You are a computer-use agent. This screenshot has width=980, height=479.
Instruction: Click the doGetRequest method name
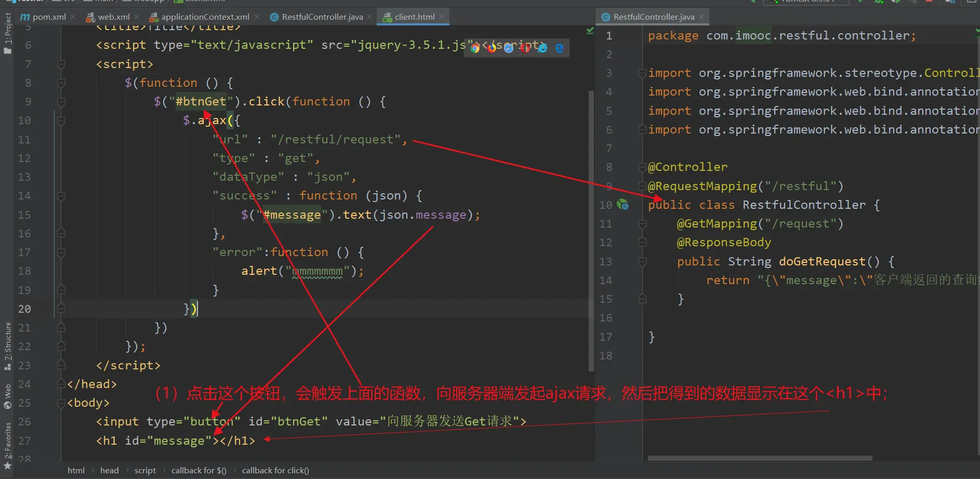[x=822, y=261]
